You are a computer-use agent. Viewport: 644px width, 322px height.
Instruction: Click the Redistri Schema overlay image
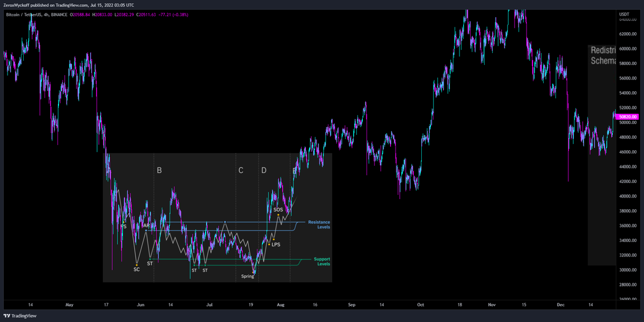[x=602, y=155]
